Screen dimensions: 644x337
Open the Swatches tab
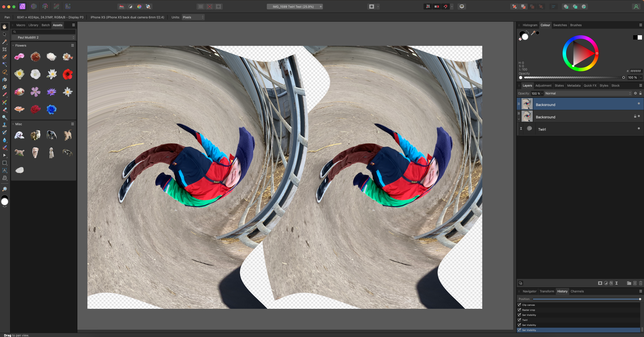point(560,25)
